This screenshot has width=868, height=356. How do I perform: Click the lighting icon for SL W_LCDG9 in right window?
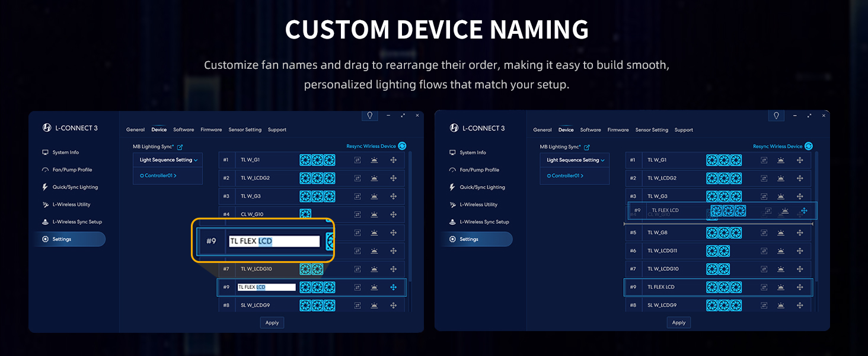(x=781, y=306)
